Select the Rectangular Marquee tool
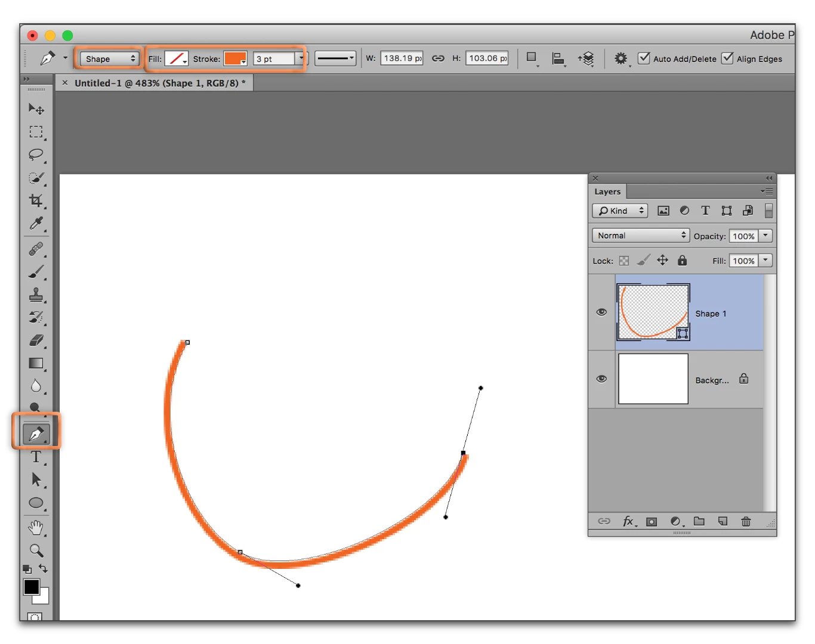The height and width of the screenshot is (644, 815). pos(36,132)
